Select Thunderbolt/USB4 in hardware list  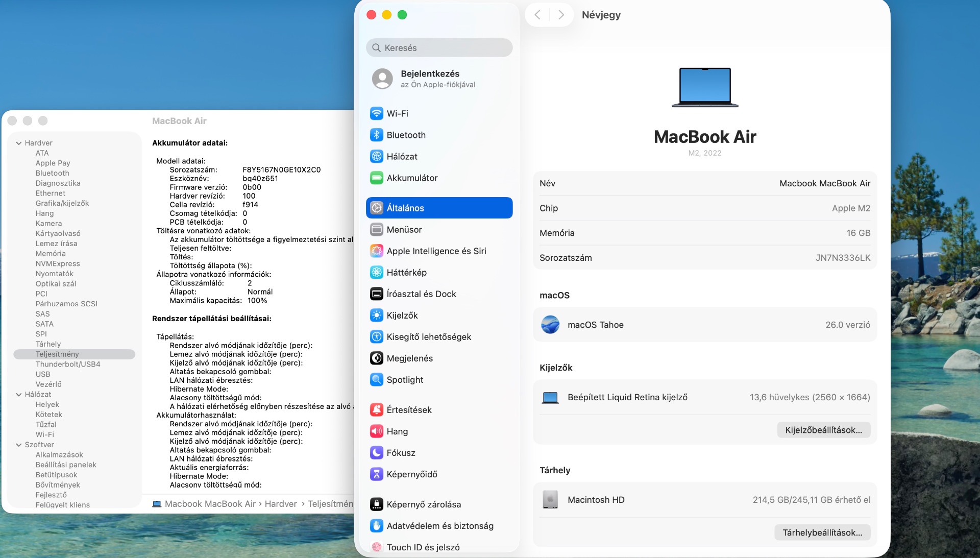[68, 364]
